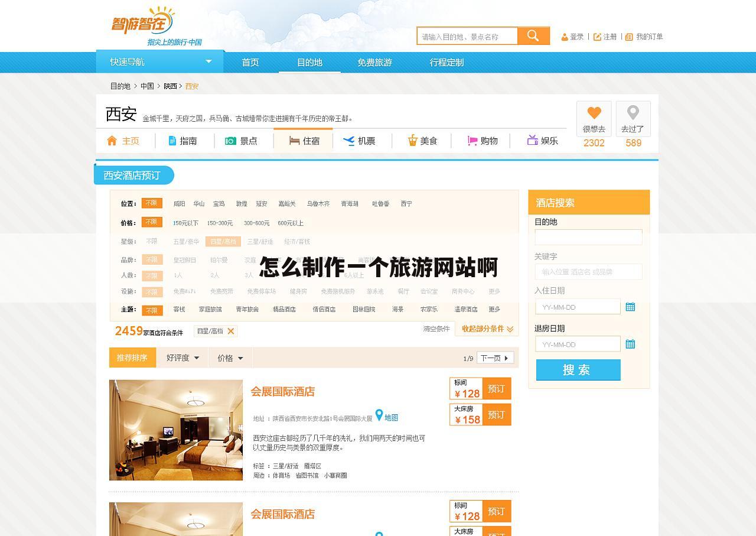
Task: Click the 景点 camera icon
Action: point(230,141)
